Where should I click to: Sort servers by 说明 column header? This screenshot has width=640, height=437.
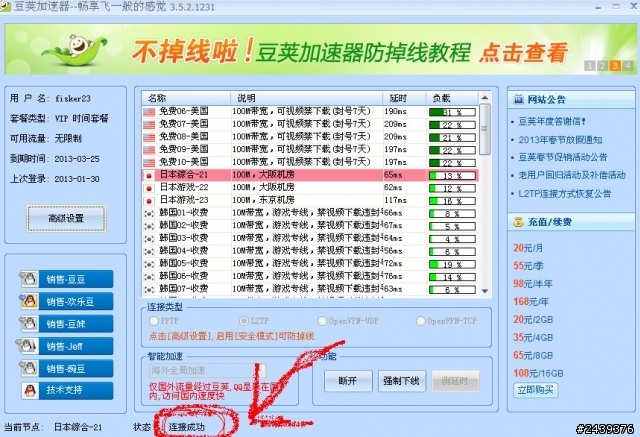[x=307, y=98]
